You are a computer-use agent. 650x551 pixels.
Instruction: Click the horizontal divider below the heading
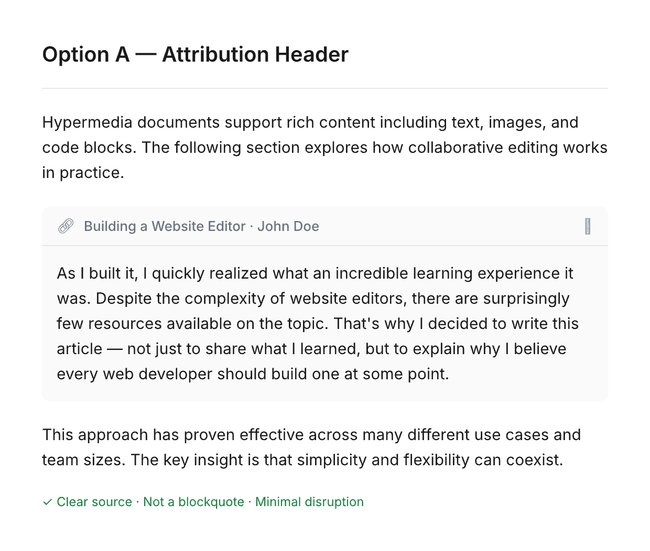324,88
